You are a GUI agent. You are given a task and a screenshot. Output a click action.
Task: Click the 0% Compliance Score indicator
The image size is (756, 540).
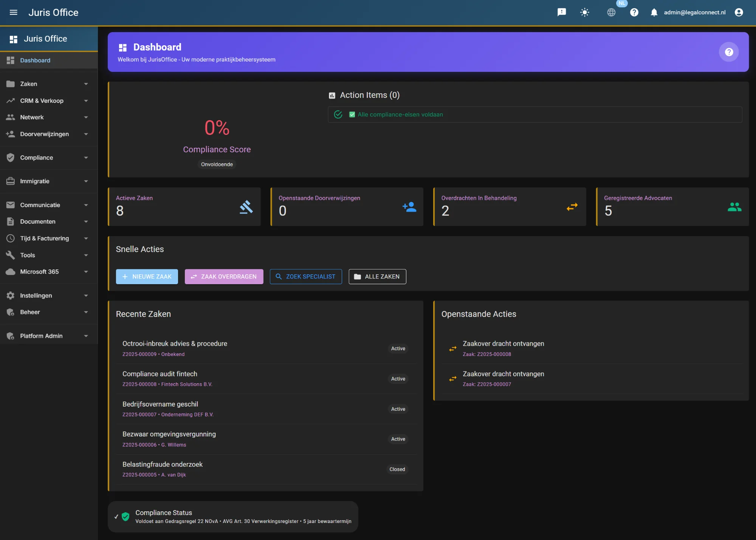(x=217, y=128)
